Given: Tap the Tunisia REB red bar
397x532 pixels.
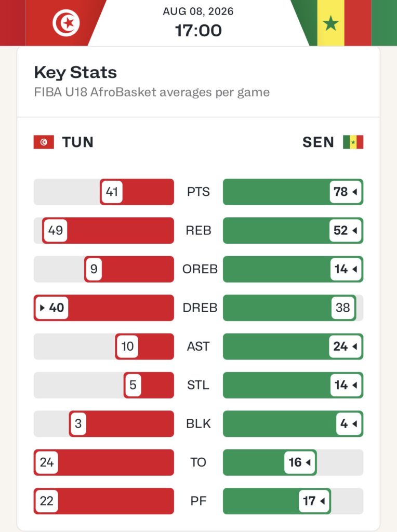Looking at the screenshot, I should [x=108, y=230].
